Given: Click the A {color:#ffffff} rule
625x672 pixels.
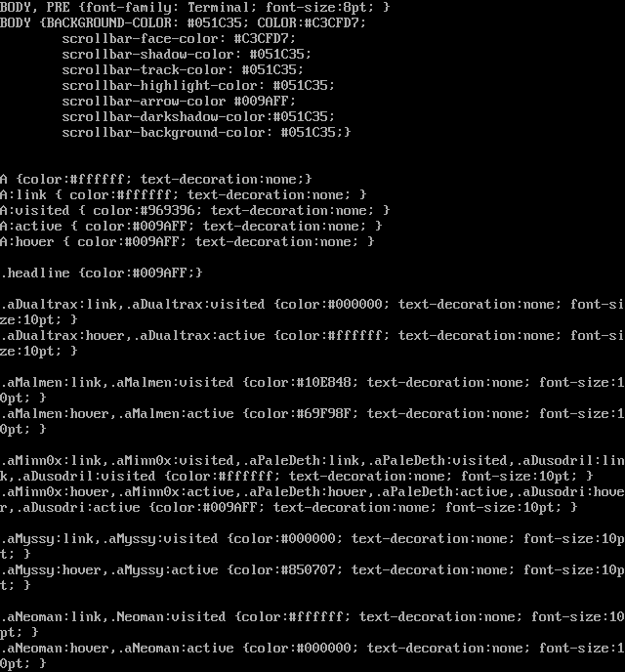Looking at the screenshot, I should point(156,179).
